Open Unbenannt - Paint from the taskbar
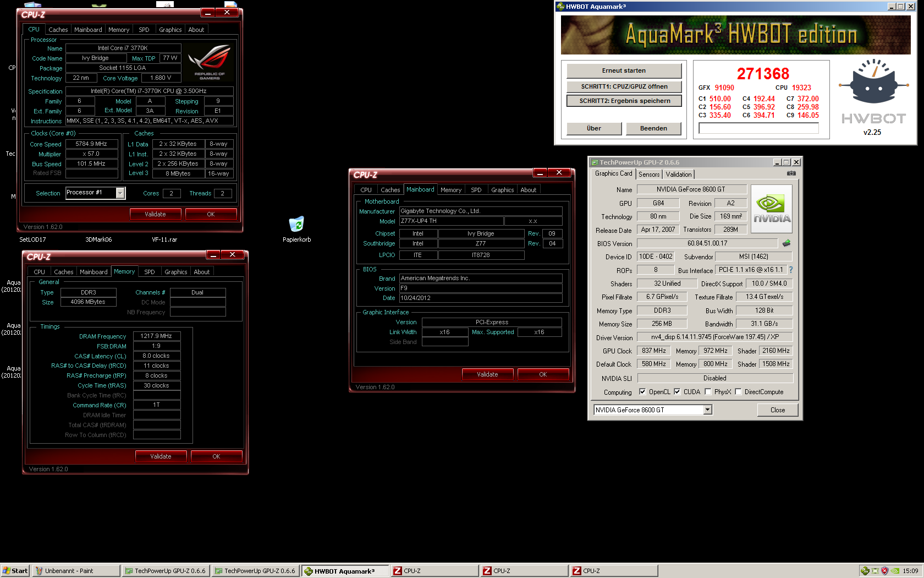This screenshot has height=578, width=924. coord(76,571)
